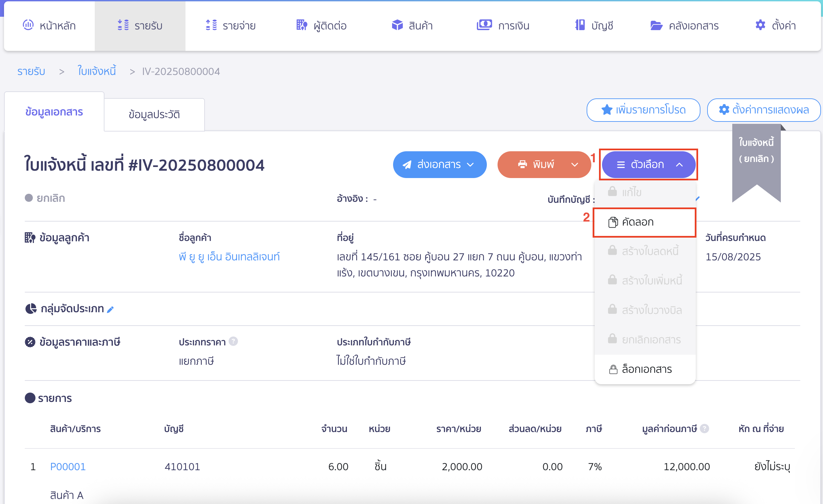Click customer name พี ยู ยู เอ็น อินเทลลิเจนท์

tap(229, 257)
